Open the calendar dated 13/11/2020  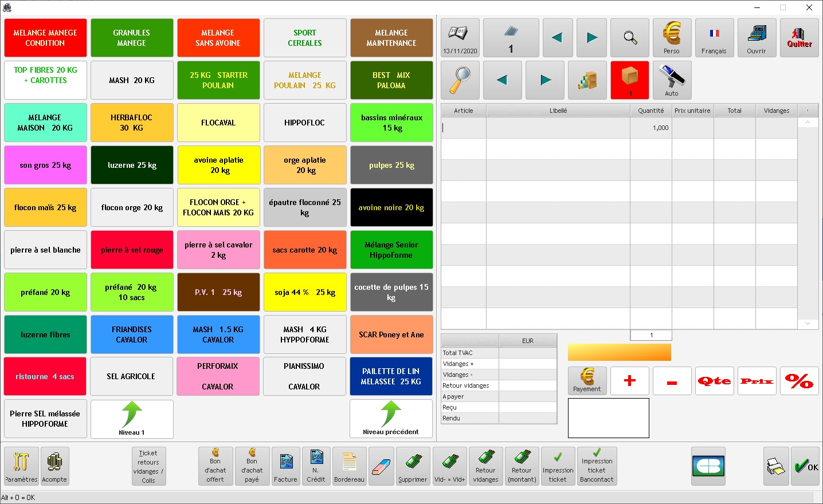[x=460, y=38]
